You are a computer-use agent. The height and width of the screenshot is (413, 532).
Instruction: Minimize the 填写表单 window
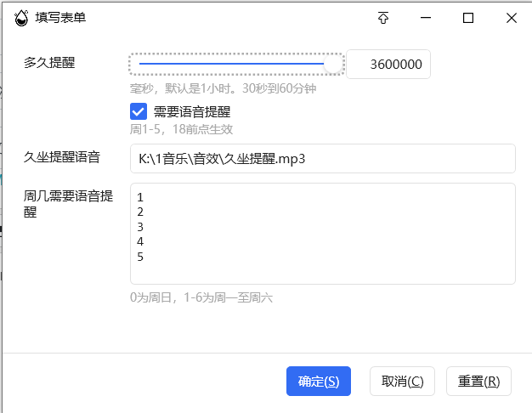pos(426,18)
